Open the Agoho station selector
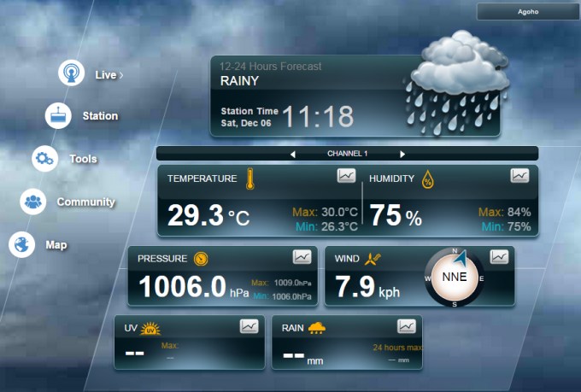581x392 pixels. point(525,13)
